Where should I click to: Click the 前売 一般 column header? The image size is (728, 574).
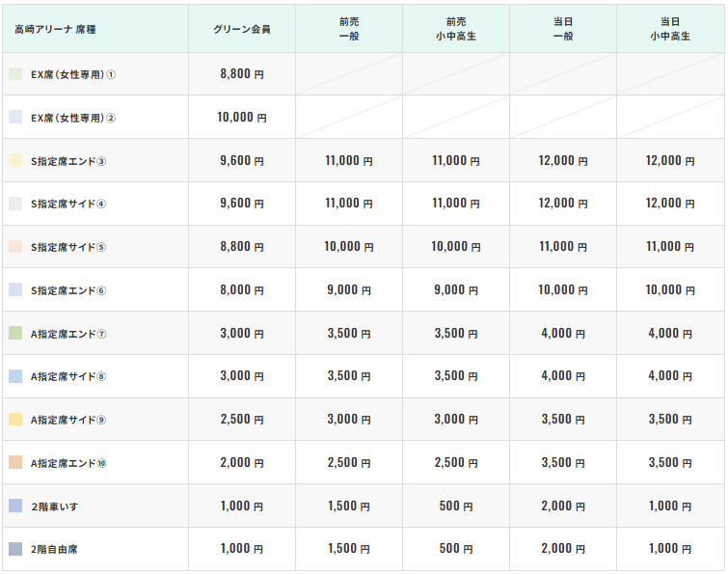pos(349,29)
